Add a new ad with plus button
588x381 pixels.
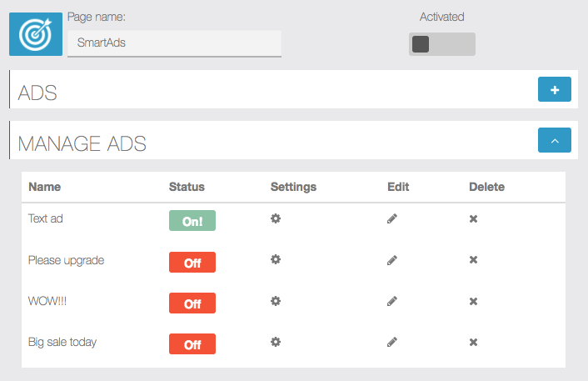(x=555, y=89)
